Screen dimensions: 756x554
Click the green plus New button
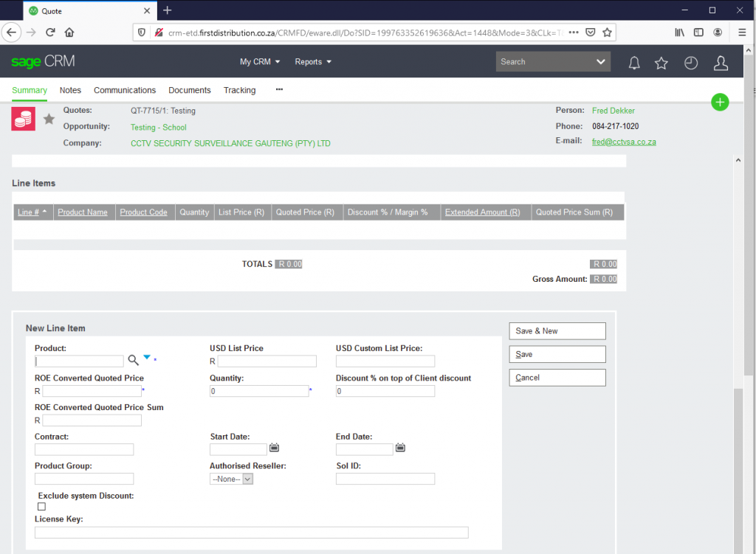coord(720,103)
